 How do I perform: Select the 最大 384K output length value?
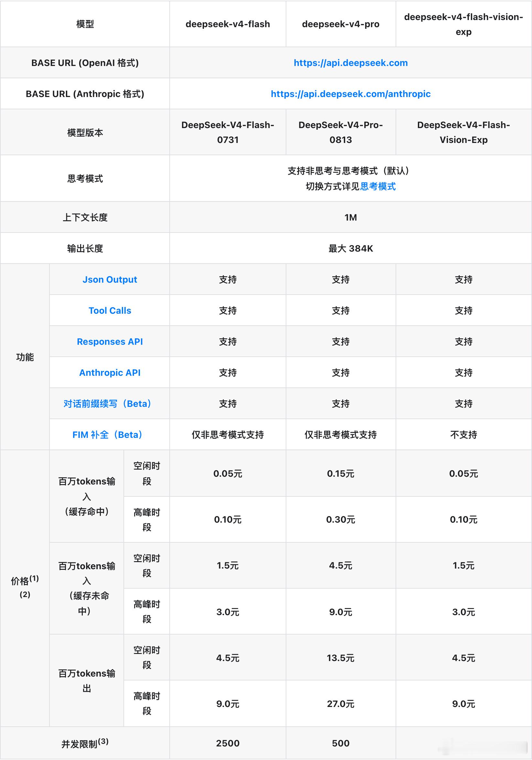point(351,249)
